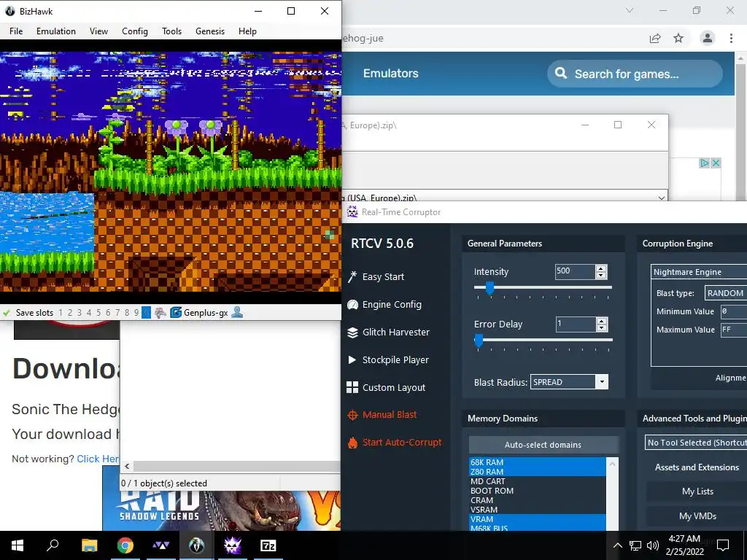Image resolution: width=747 pixels, height=560 pixels.
Task: Expand the 7-Zip path dropdown arrow
Action: (x=661, y=198)
